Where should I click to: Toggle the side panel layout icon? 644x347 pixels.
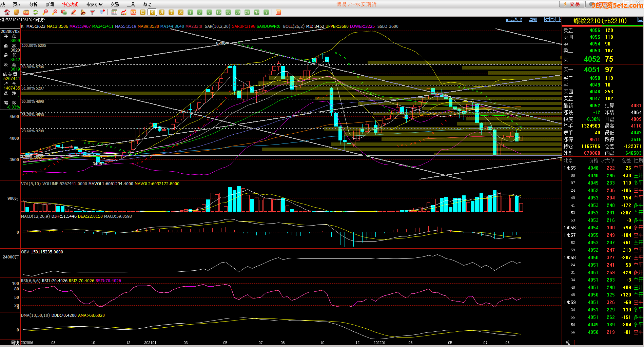[x=559, y=19]
